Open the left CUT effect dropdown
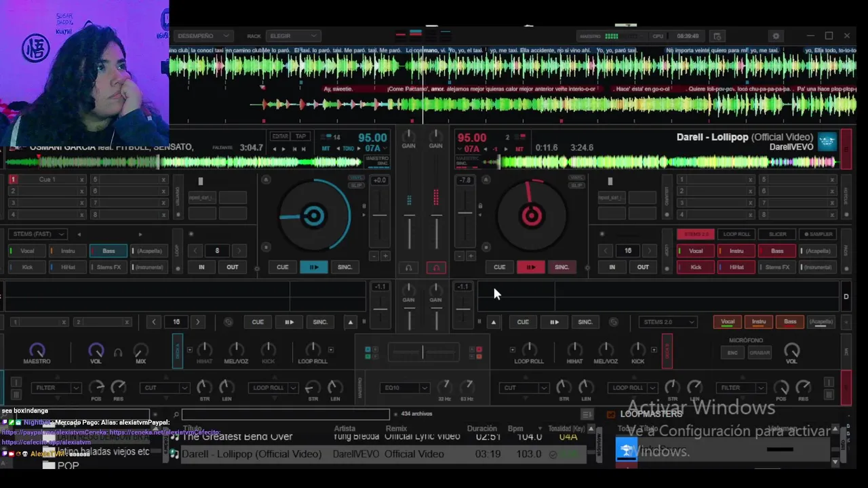This screenshot has height=488, width=868. (x=165, y=388)
